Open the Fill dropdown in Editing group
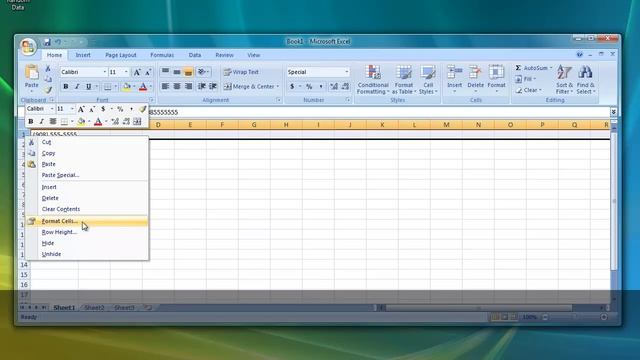 [525, 79]
